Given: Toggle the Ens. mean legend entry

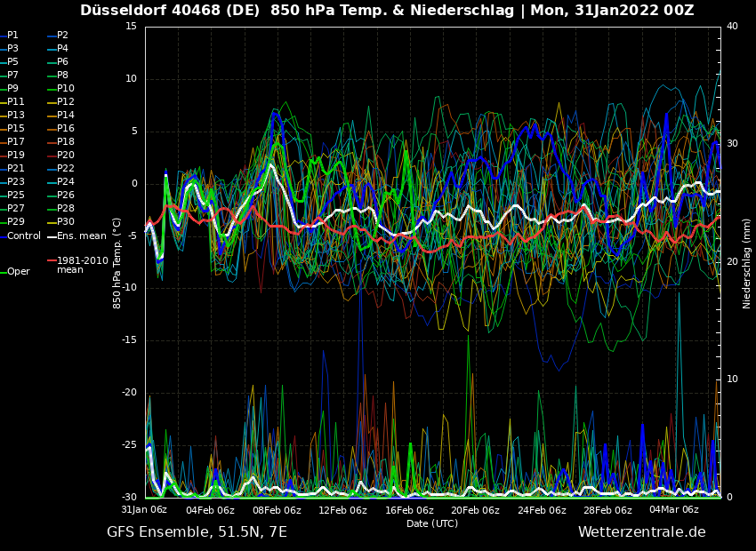Looking at the screenshot, I should (x=81, y=236).
